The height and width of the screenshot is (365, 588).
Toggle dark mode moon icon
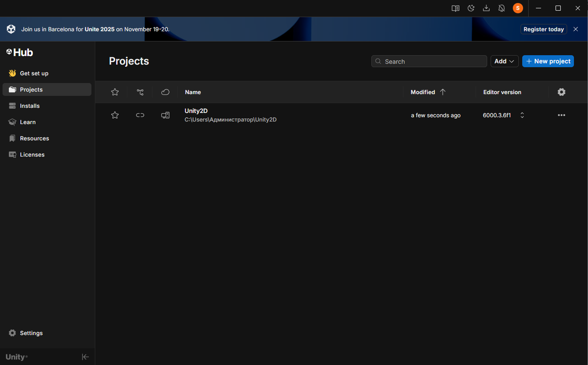coord(471,8)
